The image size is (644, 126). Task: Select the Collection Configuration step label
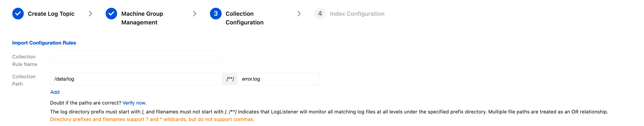point(244,18)
